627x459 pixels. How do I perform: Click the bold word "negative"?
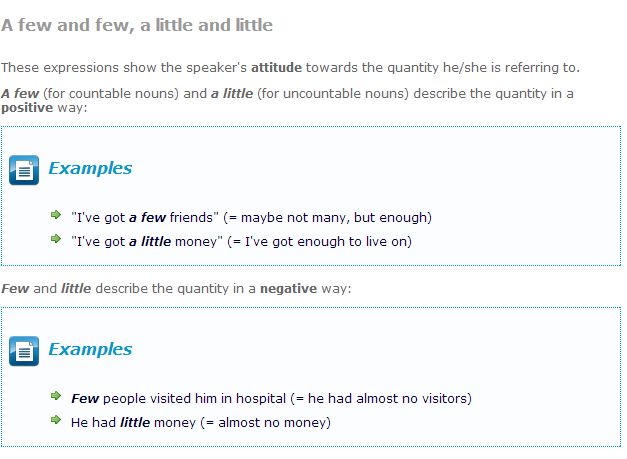[x=288, y=288]
